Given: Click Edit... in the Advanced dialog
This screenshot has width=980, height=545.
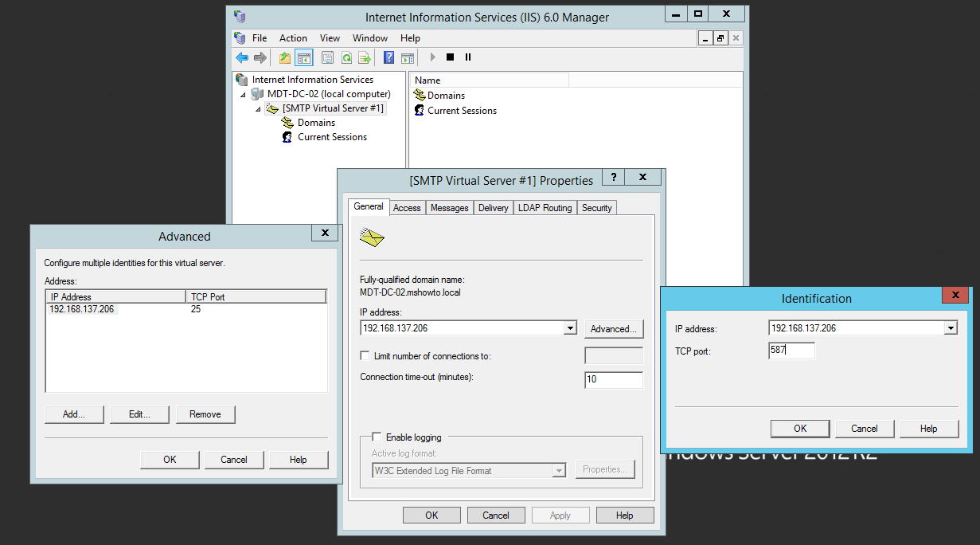Looking at the screenshot, I should point(139,414).
